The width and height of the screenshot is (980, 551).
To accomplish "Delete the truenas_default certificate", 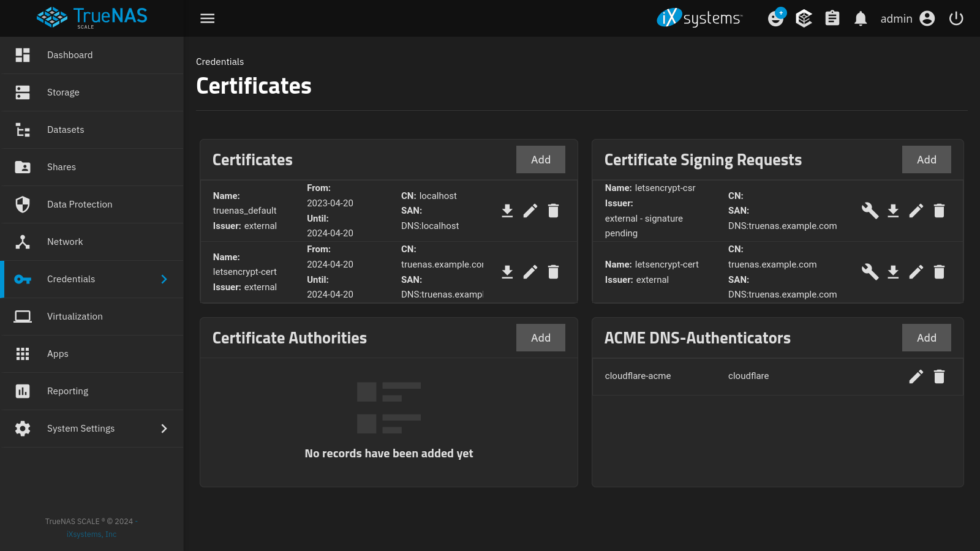I will pos(553,211).
